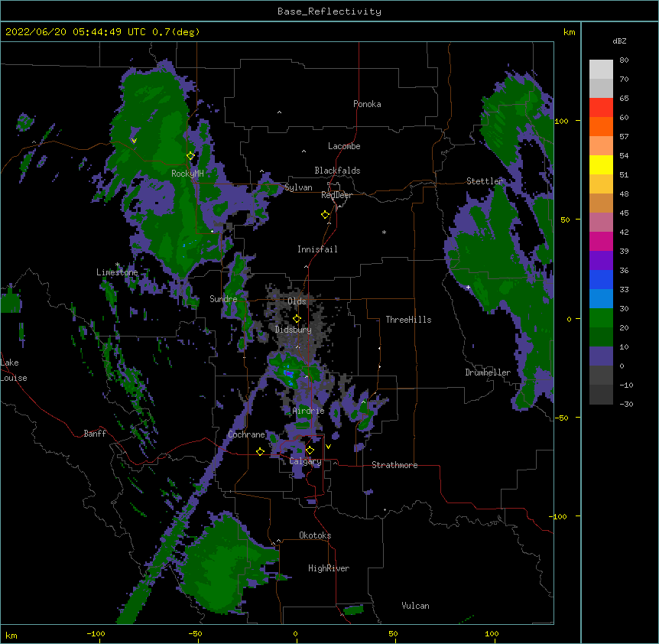Screen dimensions: 659x644
Task: Select the yellow 51-54 dBZ legend swatch
Action: [601, 164]
